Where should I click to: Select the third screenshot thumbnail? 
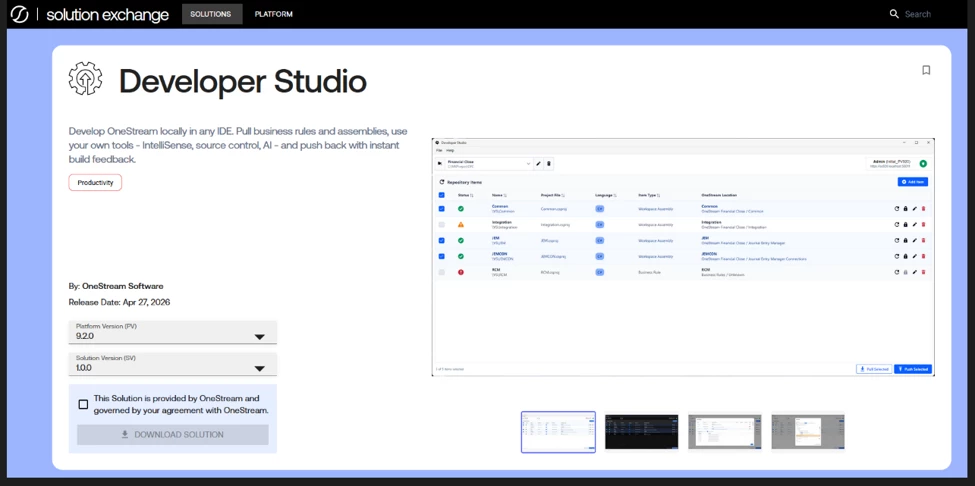[725, 431]
